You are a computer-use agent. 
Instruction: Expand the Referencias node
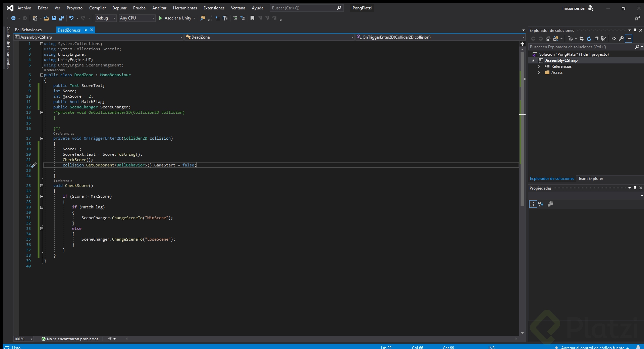539,66
